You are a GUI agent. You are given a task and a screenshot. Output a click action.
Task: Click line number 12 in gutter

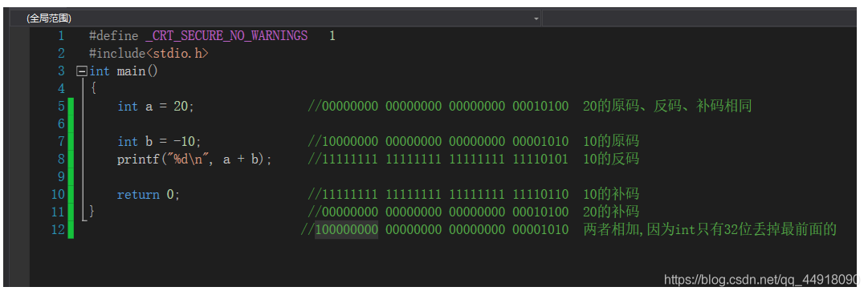[x=58, y=230]
